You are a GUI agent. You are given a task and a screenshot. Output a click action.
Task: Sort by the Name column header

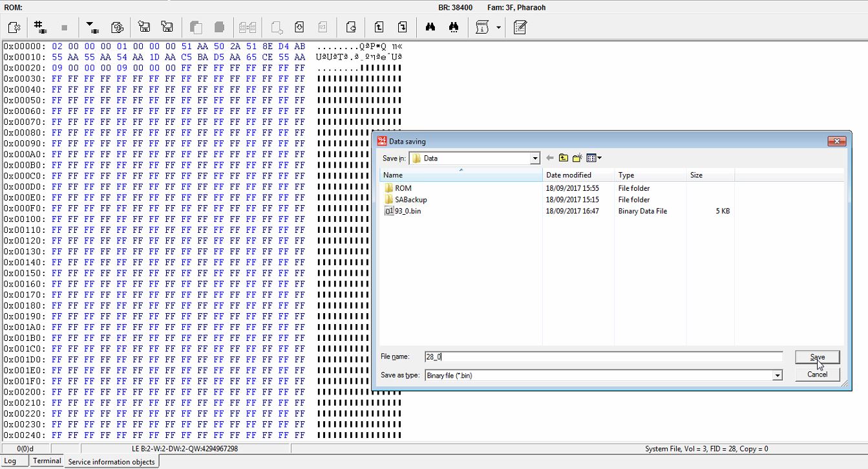[461, 175]
